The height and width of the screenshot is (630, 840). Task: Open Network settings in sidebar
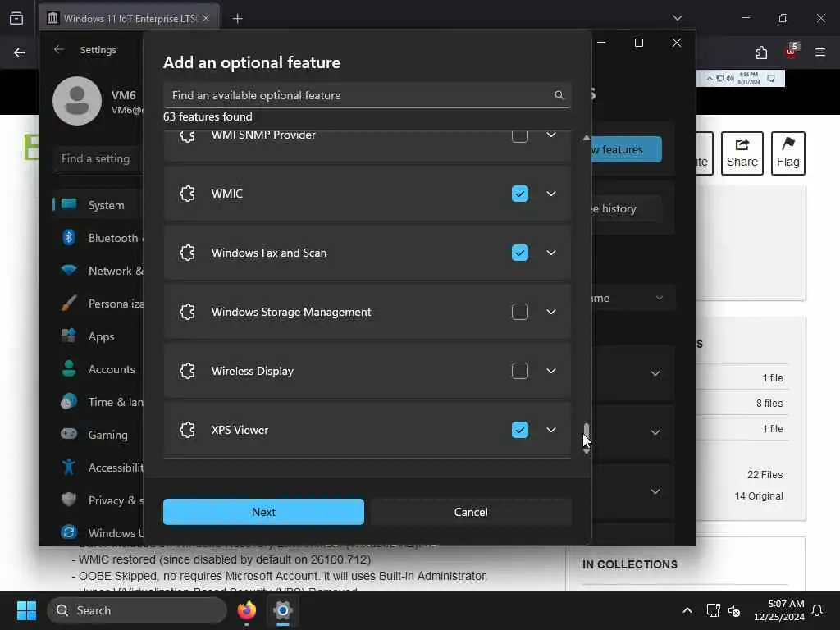click(98, 271)
